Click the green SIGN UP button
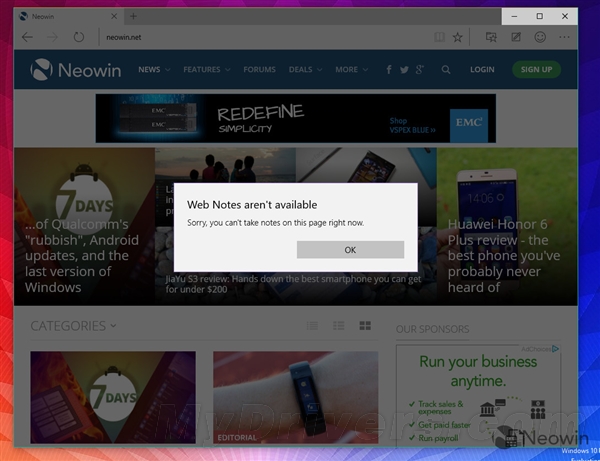This screenshot has height=461, width=600. click(x=536, y=70)
